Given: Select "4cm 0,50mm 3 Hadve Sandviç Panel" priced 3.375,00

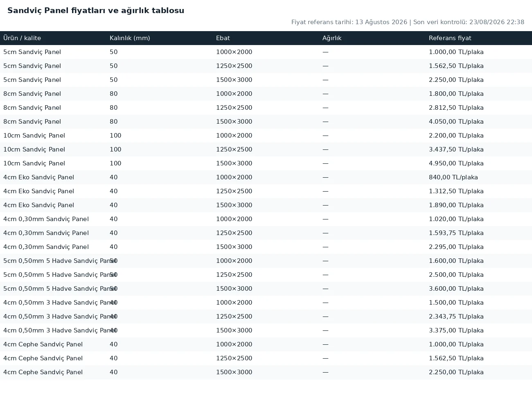Looking at the screenshot, I should (x=60, y=330).
